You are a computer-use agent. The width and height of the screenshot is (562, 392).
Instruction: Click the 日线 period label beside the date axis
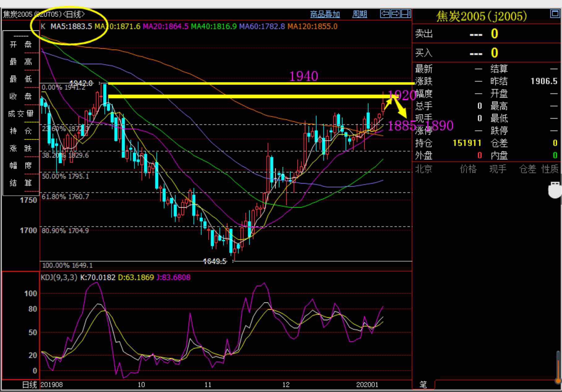pyautogui.click(x=29, y=385)
